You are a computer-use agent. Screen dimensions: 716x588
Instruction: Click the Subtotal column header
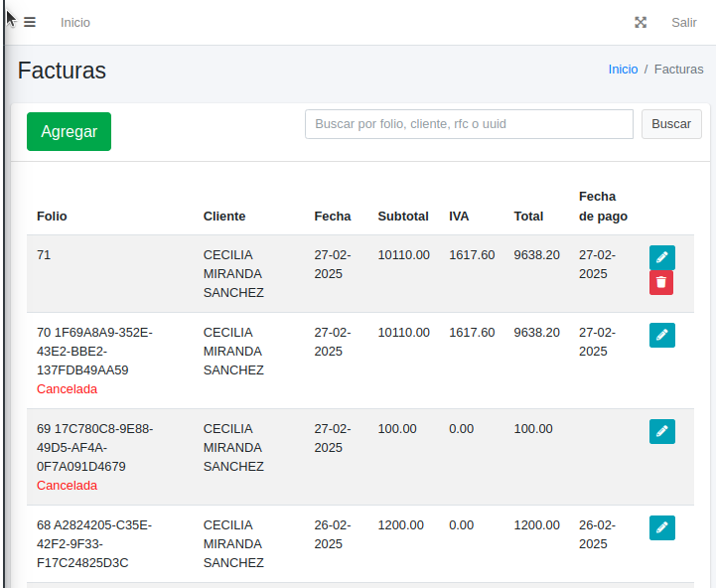pos(403,216)
